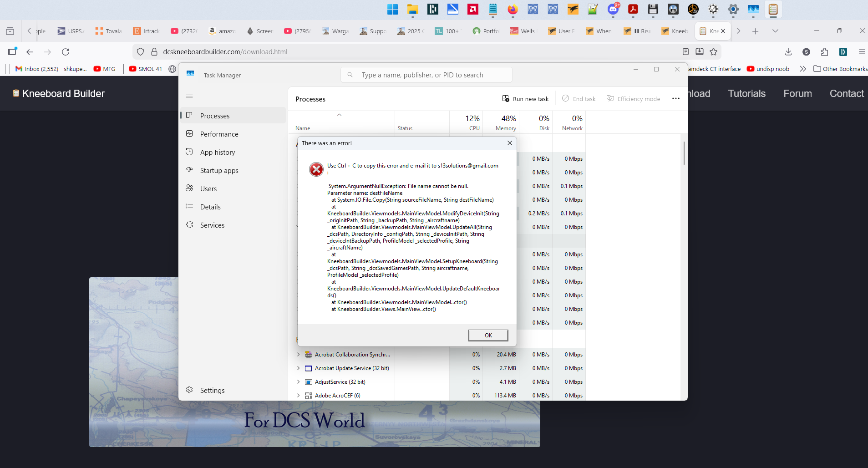This screenshot has width=868, height=468.
Task: Expand Acrobat Update Service process row
Action: (x=298, y=368)
